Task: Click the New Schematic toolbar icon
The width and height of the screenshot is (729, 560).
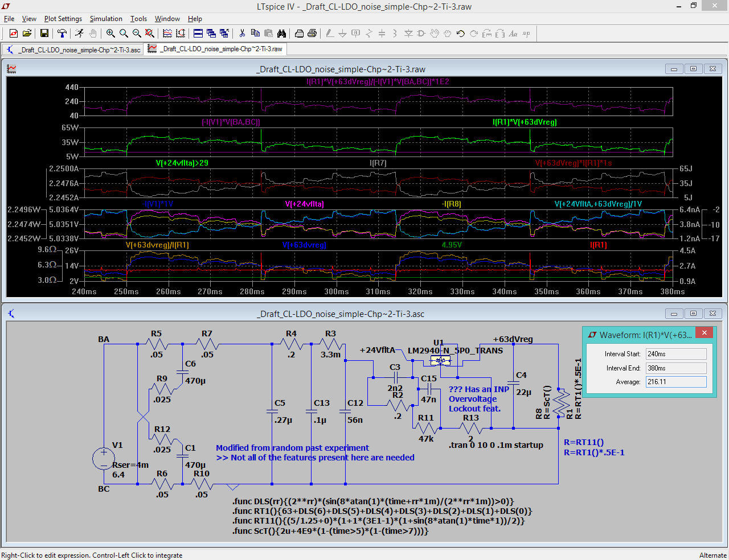Action: (x=14, y=34)
